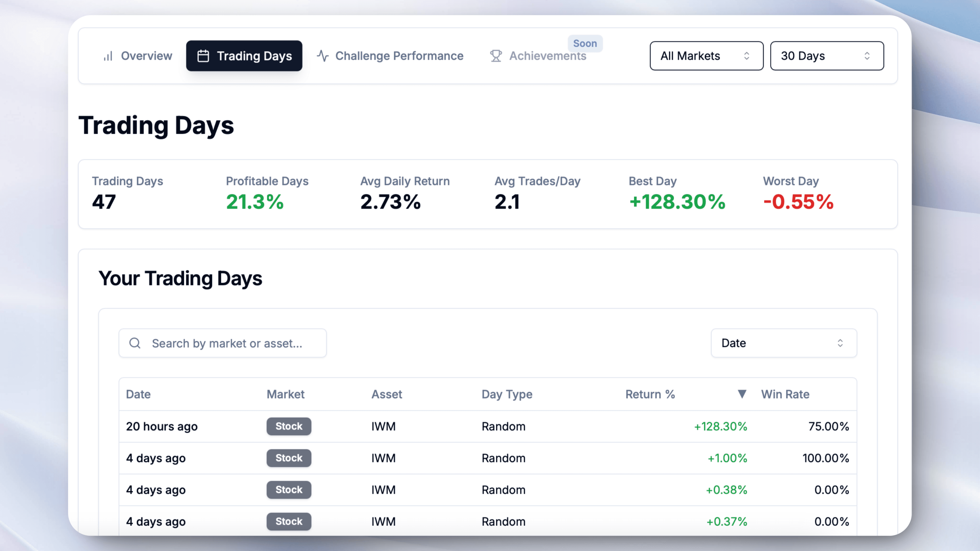Expand the Date sort dropdown
Image resolution: width=980 pixels, height=551 pixels.
(784, 343)
